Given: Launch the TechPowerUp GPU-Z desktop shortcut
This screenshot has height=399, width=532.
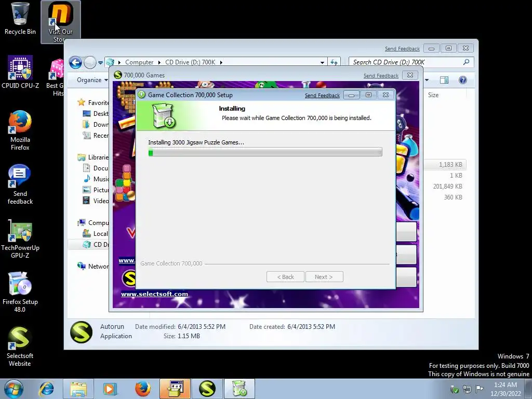Looking at the screenshot, I should 20,238.
